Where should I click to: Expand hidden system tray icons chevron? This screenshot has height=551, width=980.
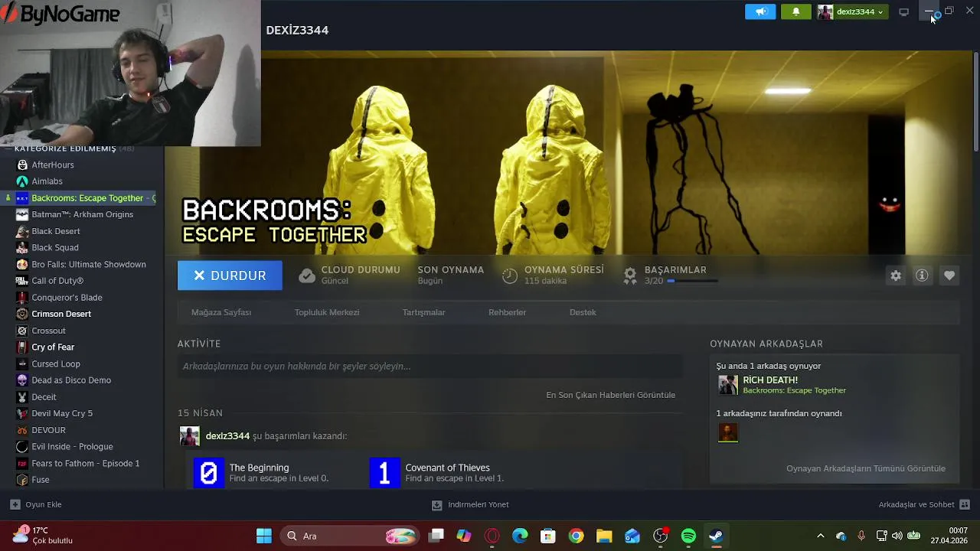click(x=821, y=536)
